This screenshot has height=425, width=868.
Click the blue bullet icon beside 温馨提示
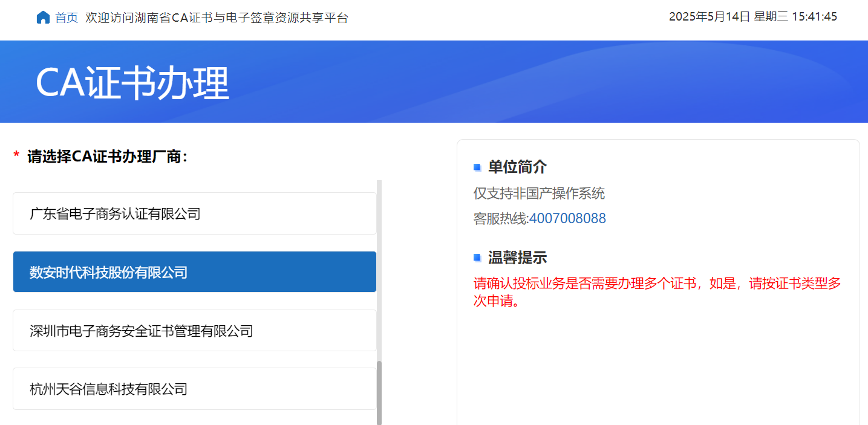point(477,258)
